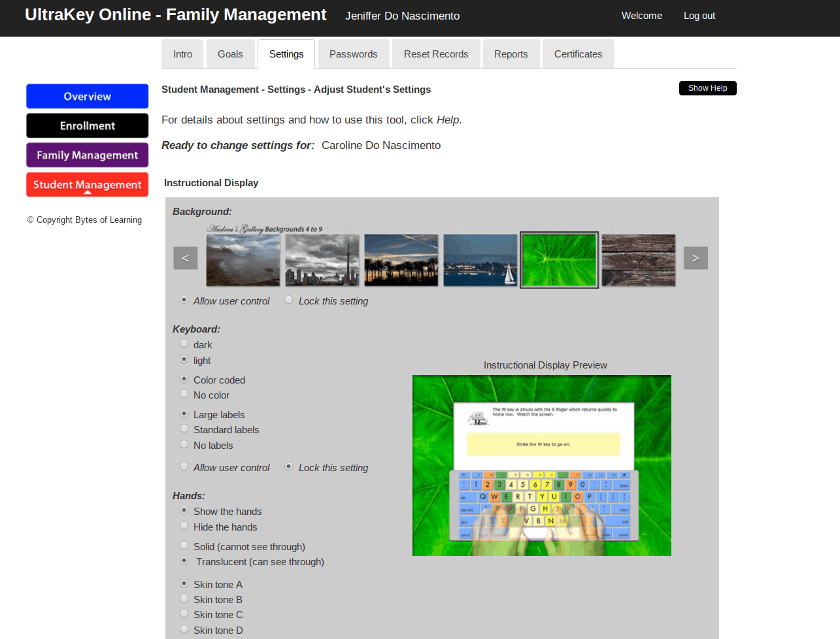Click the Instructional Display Preview image

(542, 465)
